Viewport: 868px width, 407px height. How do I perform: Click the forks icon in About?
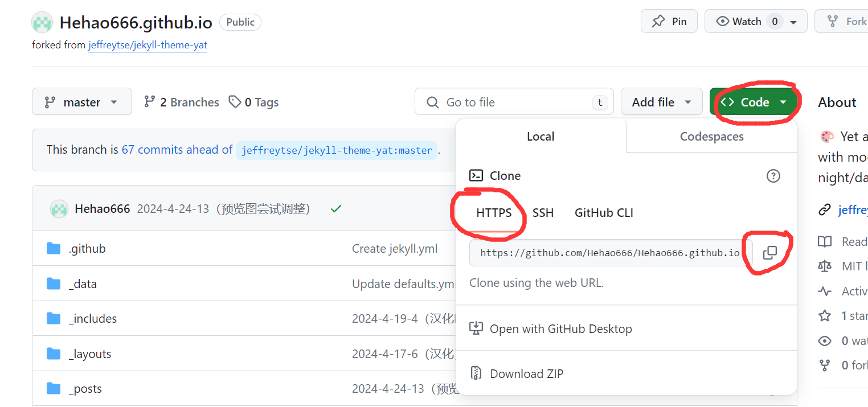point(825,365)
